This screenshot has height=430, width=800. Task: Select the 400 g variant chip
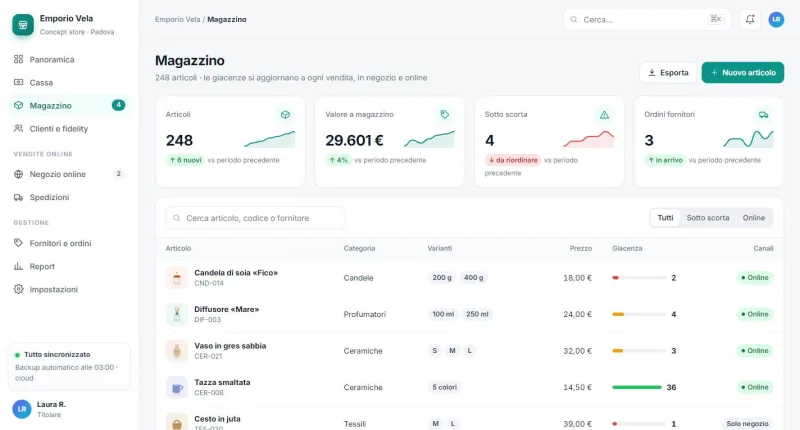(473, 278)
